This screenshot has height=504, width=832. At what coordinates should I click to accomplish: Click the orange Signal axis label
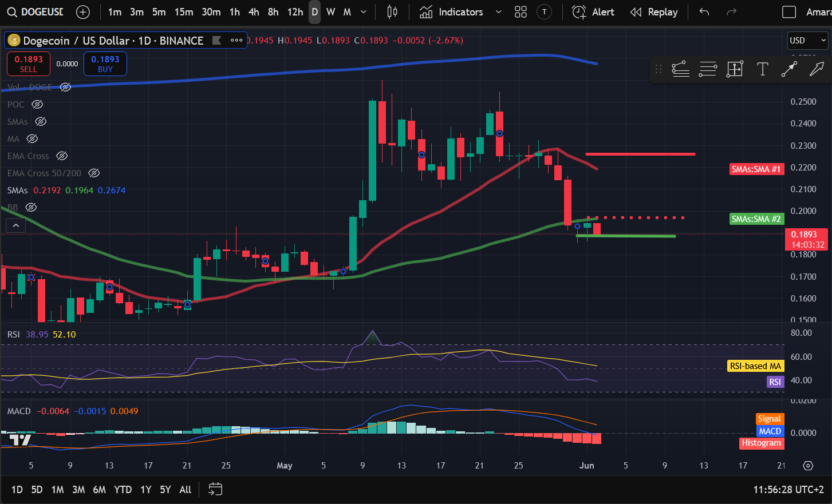(770, 419)
